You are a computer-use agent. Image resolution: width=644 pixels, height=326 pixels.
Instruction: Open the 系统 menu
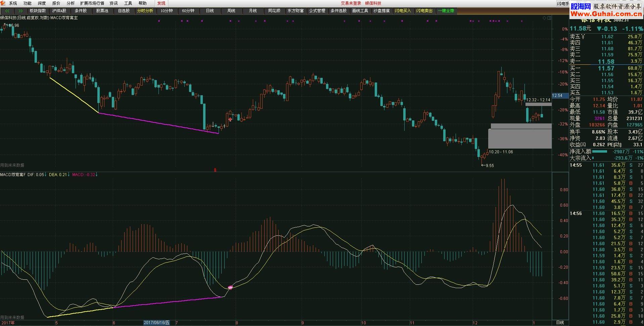[x=13, y=3]
